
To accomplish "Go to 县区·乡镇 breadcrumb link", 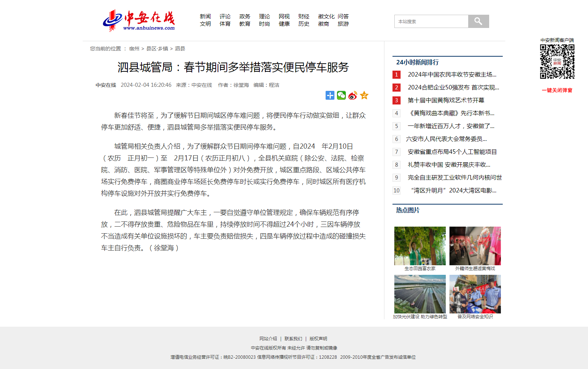I will [x=157, y=49].
